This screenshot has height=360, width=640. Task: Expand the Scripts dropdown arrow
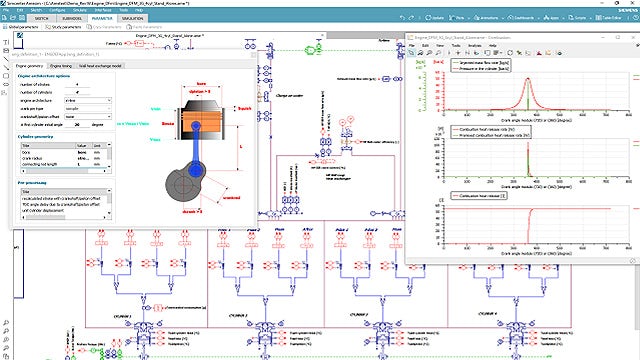click(590, 18)
